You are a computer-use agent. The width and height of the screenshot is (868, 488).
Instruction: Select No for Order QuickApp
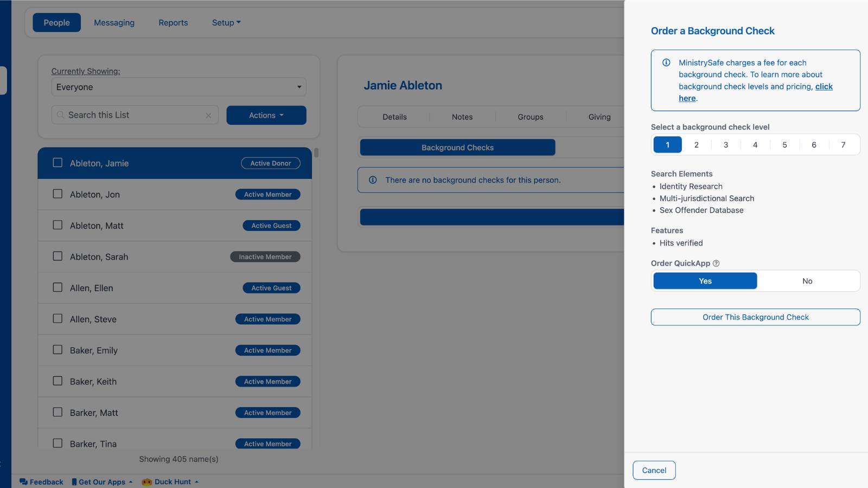[x=807, y=281]
